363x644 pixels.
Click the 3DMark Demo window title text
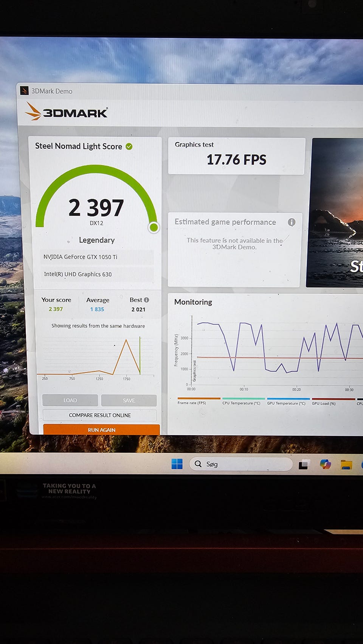click(52, 91)
